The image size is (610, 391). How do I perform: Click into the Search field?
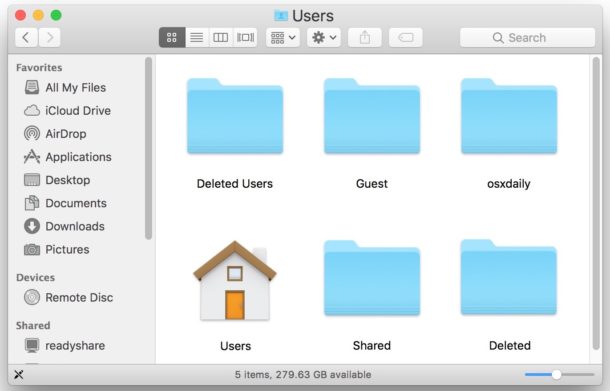[x=527, y=37]
